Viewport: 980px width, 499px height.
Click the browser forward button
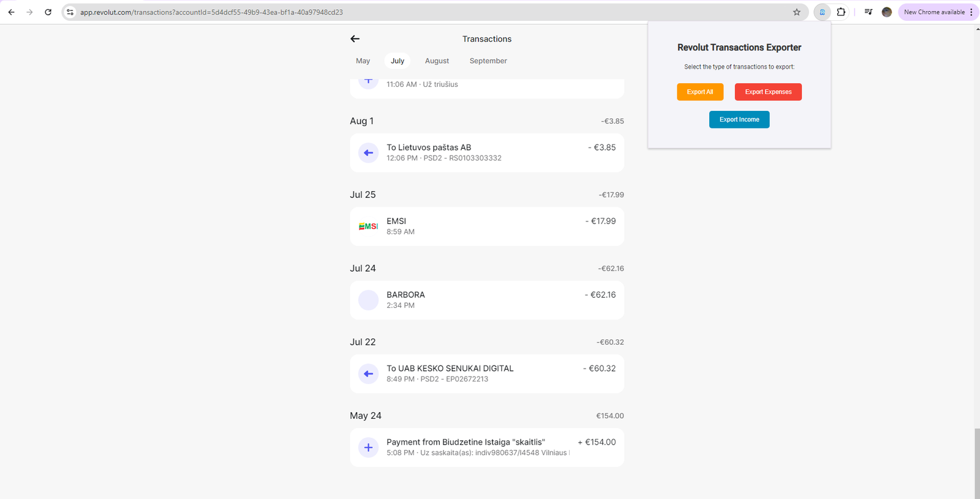[x=29, y=12]
